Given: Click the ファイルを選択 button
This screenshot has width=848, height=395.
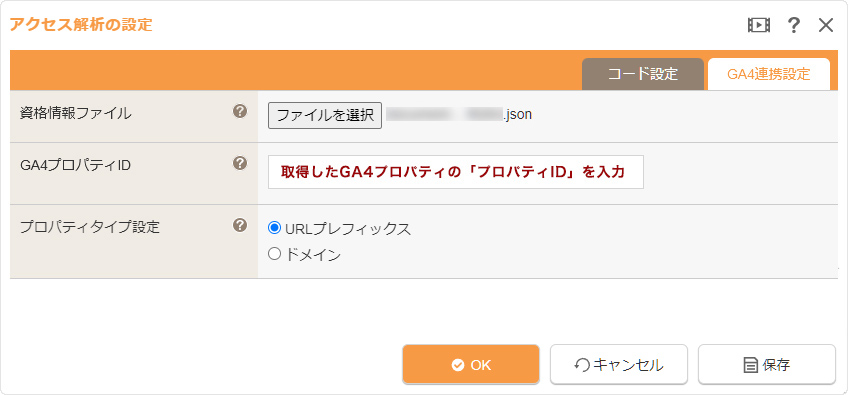Looking at the screenshot, I should (x=325, y=115).
